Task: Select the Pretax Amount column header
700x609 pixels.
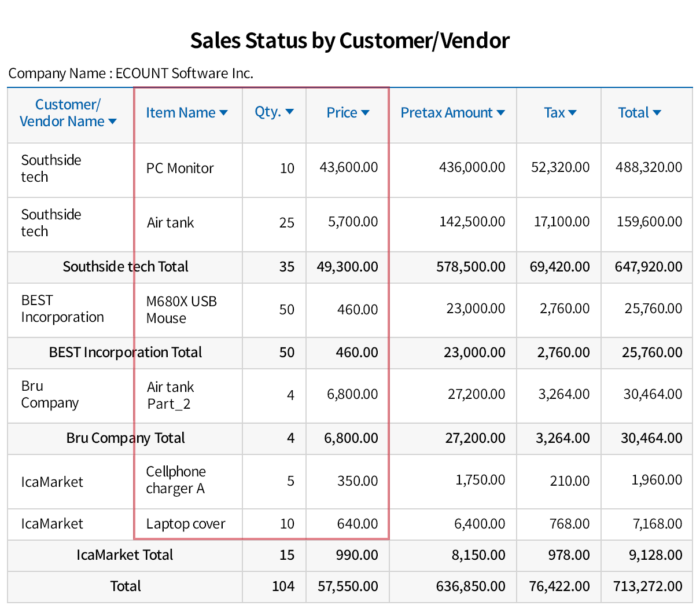Action: (x=447, y=113)
